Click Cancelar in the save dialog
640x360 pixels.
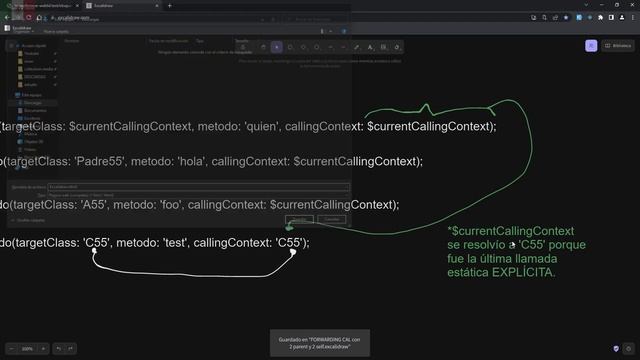point(331,220)
